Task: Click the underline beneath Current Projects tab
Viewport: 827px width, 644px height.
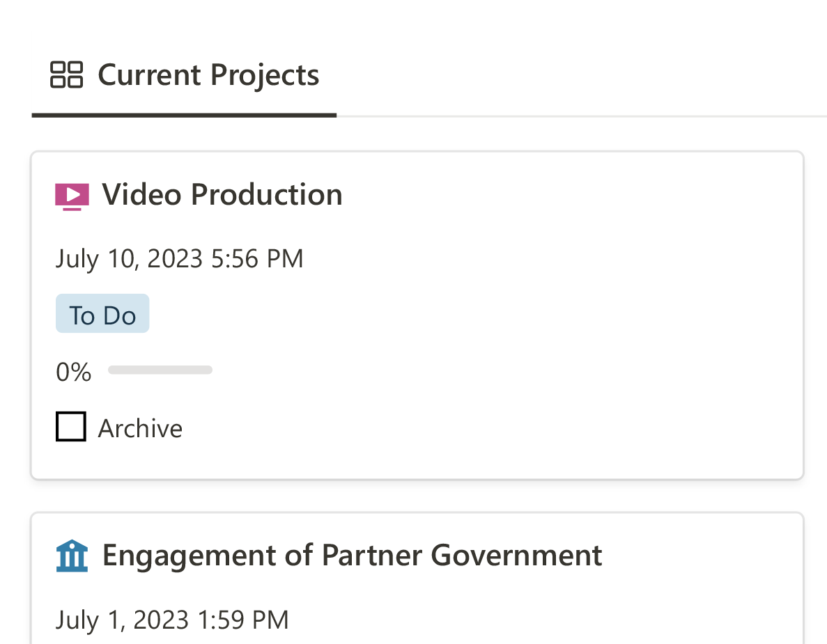Action: pyautogui.click(x=184, y=114)
